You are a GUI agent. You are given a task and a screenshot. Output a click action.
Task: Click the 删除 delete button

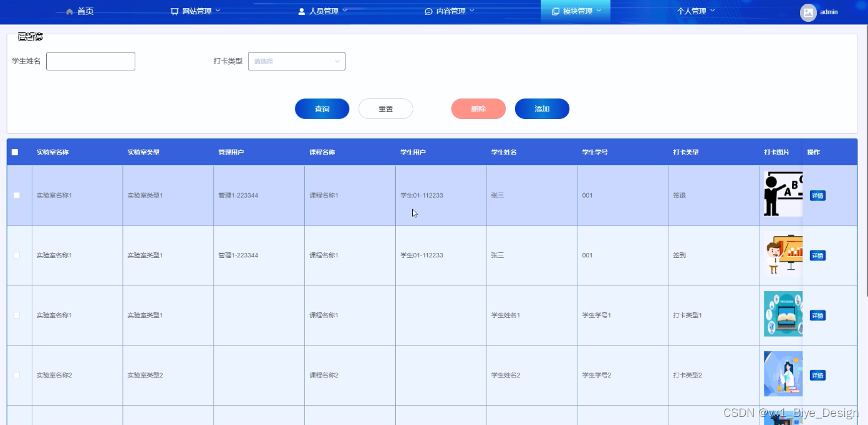[x=478, y=109]
